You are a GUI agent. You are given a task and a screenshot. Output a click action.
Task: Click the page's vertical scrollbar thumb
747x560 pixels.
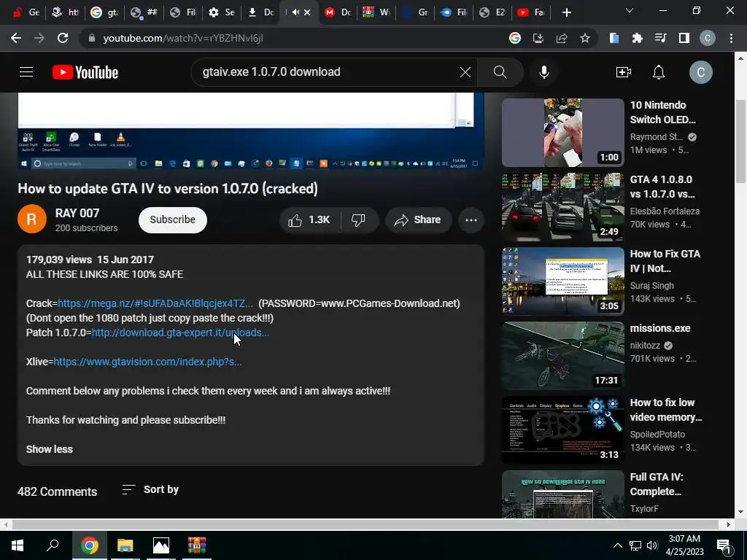click(x=740, y=141)
